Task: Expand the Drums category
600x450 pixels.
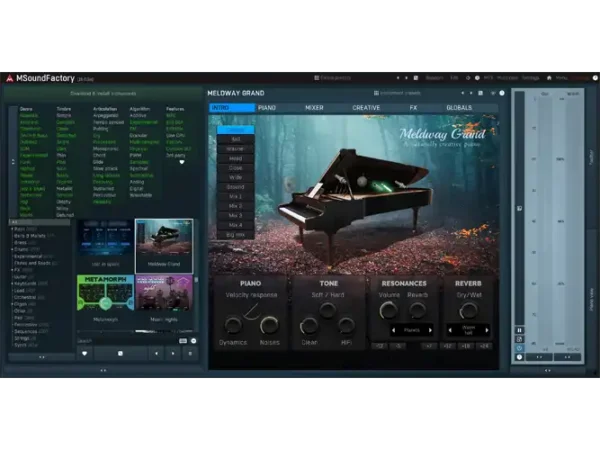Action: (x=12, y=249)
